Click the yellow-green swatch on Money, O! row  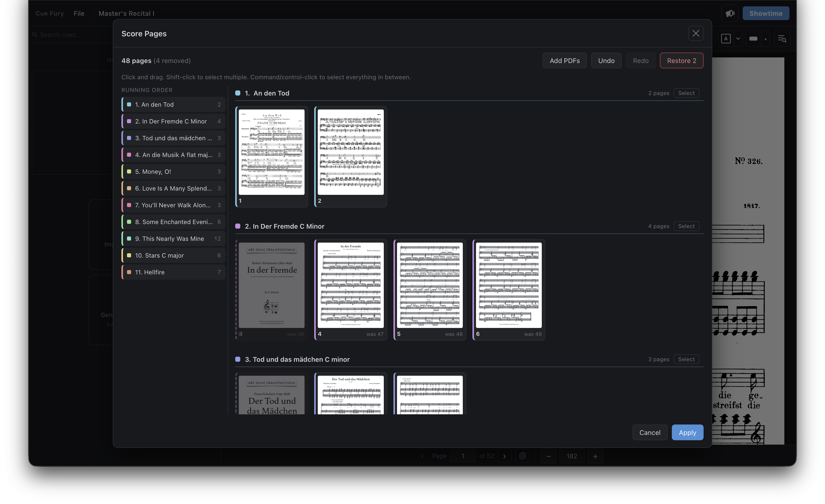pos(129,171)
